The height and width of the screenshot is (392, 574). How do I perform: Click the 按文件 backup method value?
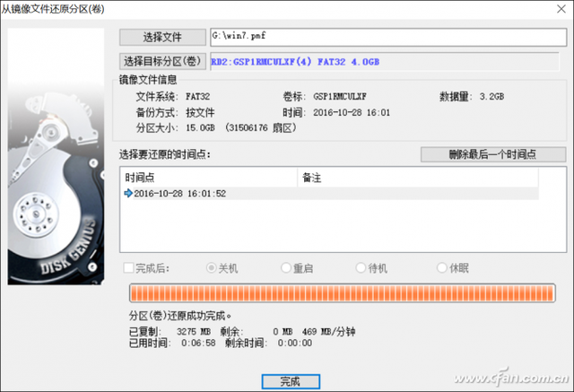coord(200,112)
